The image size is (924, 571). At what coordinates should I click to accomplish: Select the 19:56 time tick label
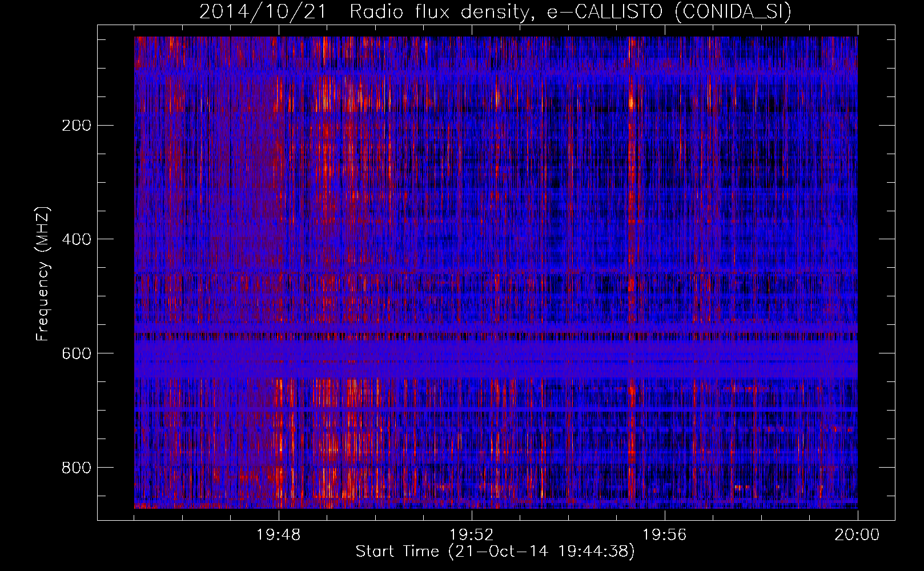click(665, 535)
